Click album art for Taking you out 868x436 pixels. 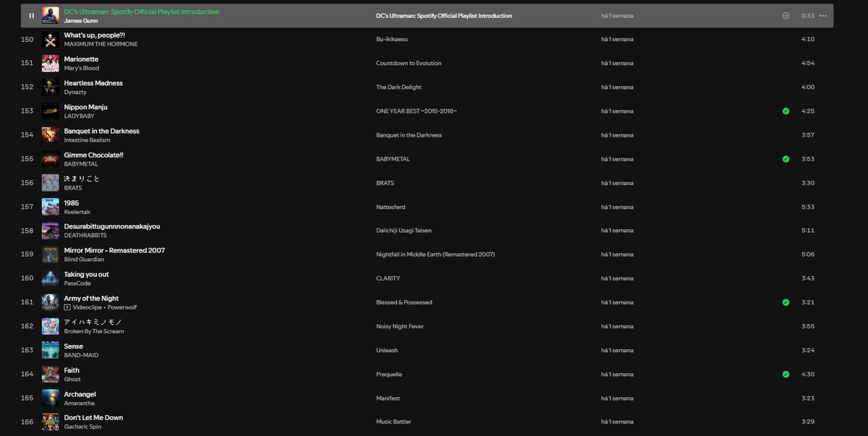pos(51,278)
